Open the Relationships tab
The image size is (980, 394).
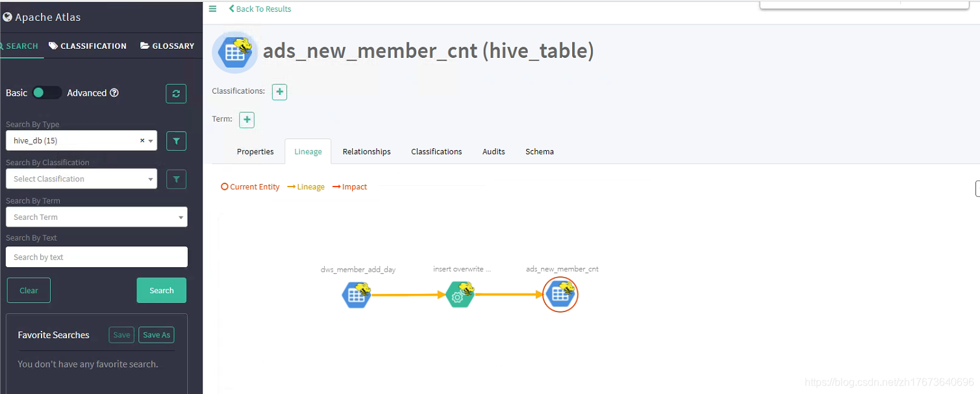(x=367, y=151)
